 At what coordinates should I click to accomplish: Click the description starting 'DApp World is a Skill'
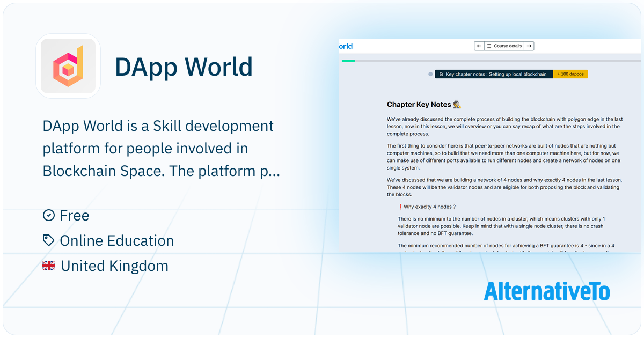pyautogui.click(x=162, y=149)
